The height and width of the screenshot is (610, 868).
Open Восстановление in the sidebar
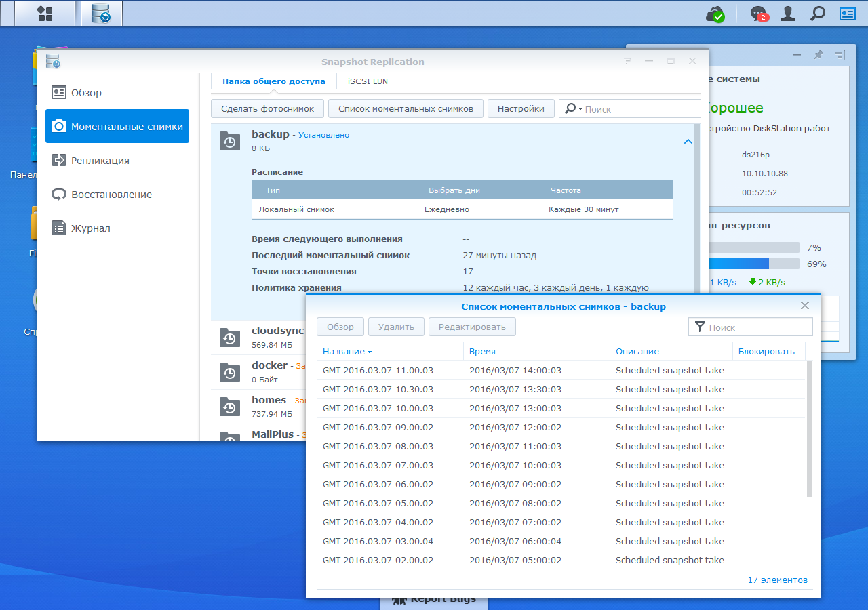(x=117, y=195)
